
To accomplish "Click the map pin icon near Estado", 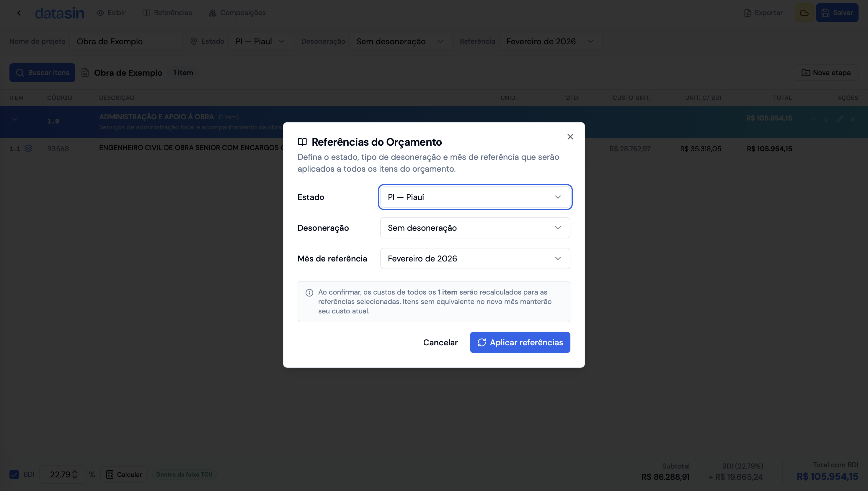I will [193, 41].
